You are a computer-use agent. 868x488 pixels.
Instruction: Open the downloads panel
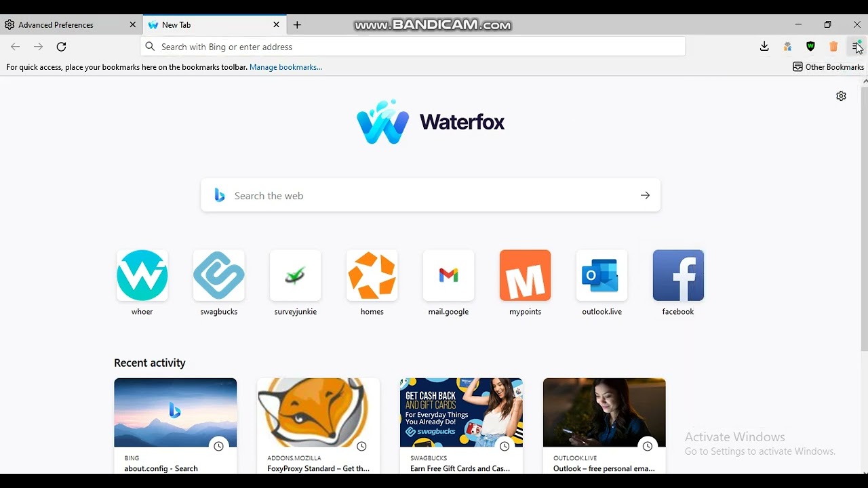coord(764,47)
